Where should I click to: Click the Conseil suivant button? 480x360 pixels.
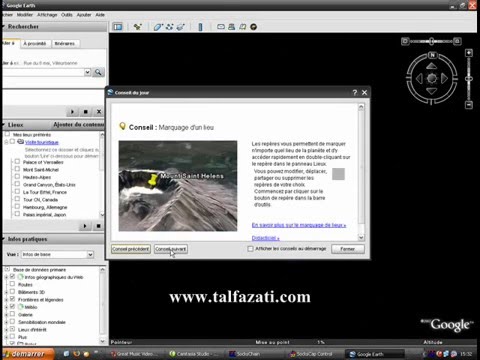coord(171,249)
